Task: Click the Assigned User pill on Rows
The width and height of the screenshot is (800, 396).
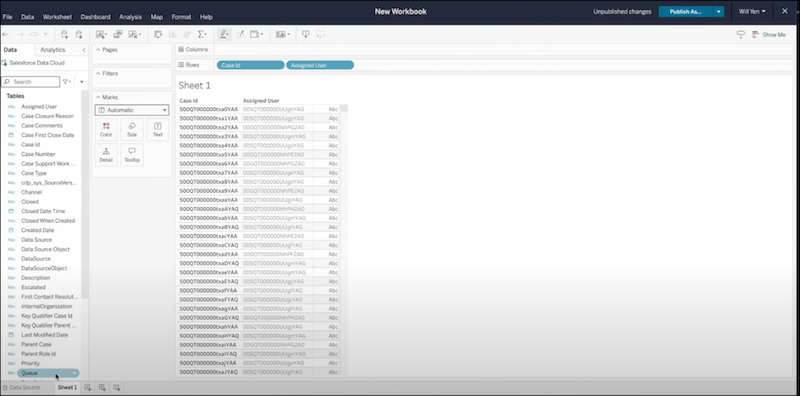Action: (320, 65)
